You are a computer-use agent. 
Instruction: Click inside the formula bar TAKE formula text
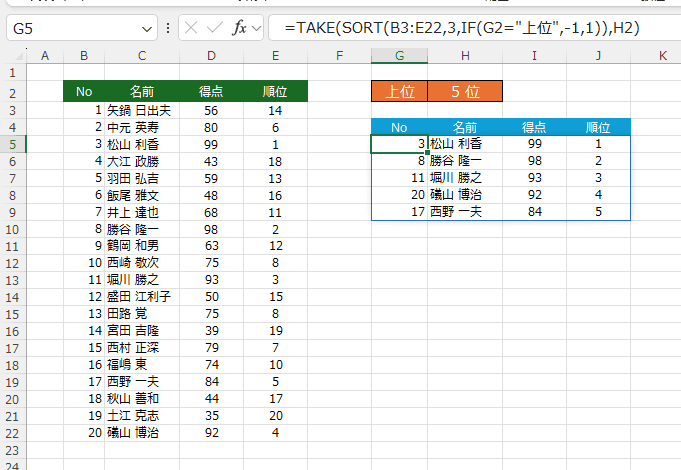(x=460, y=29)
